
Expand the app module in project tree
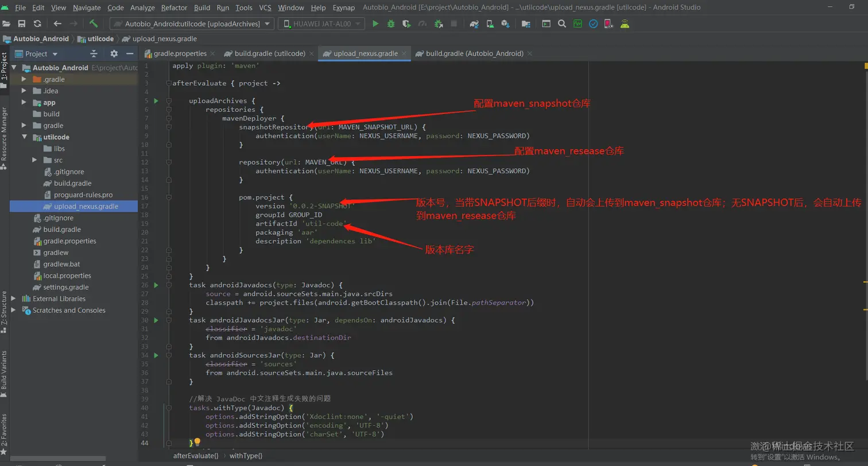pyautogui.click(x=24, y=102)
